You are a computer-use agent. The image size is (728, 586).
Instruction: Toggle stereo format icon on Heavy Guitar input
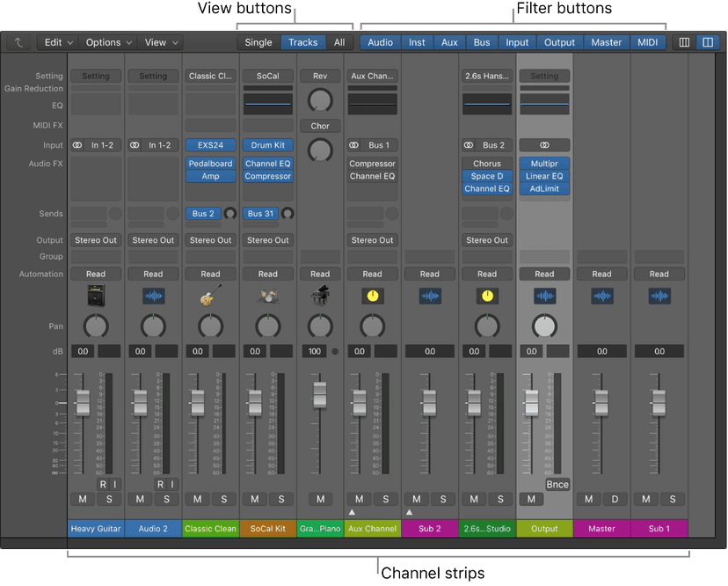[77, 145]
